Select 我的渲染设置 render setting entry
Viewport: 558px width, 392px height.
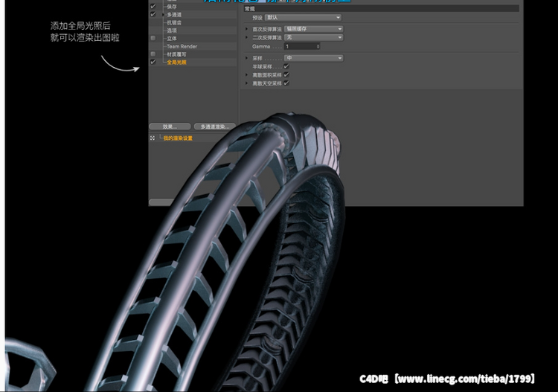coord(178,138)
